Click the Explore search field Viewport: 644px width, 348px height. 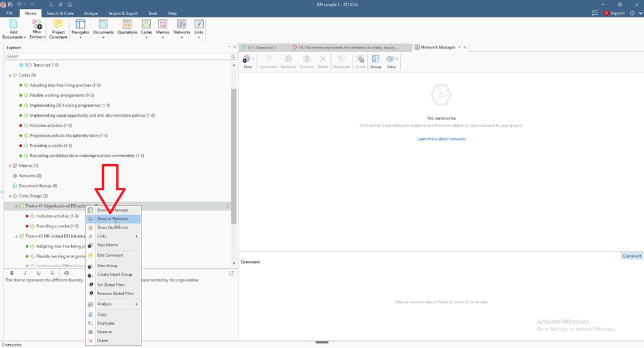pyautogui.click(x=118, y=57)
